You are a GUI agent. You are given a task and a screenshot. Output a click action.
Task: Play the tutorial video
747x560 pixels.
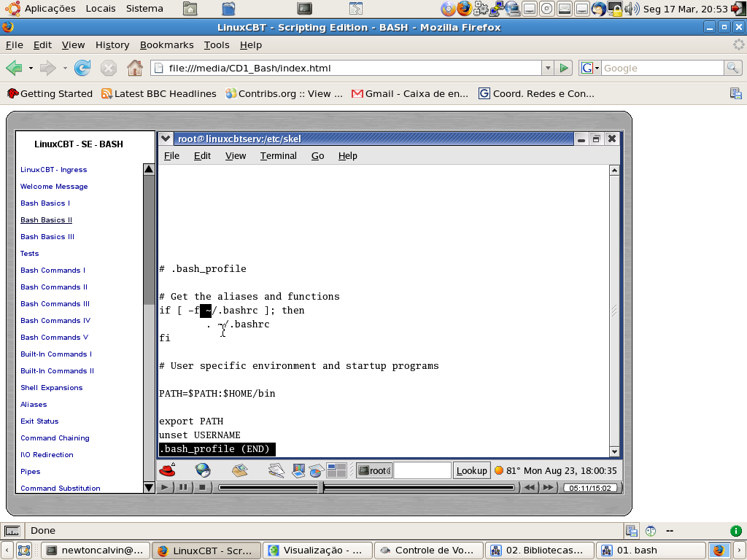[166, 487]
